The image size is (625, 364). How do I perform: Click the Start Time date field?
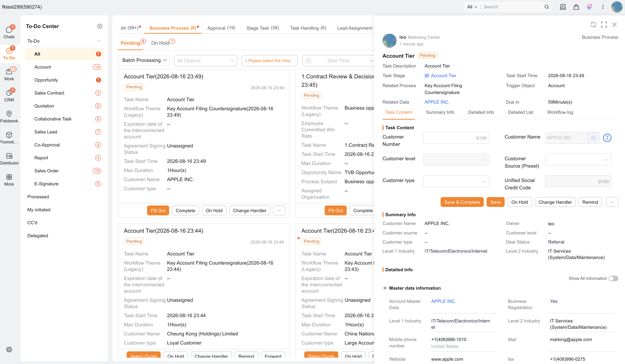click(338, 61)
